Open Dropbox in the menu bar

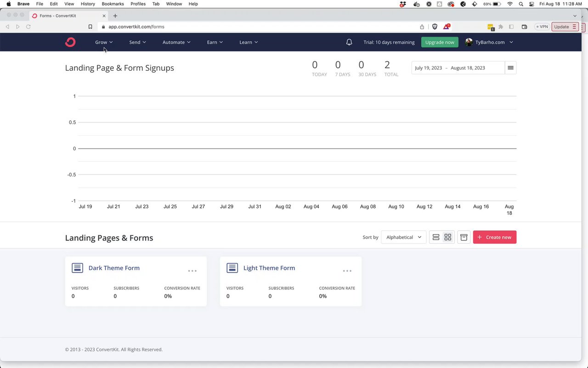403,4
